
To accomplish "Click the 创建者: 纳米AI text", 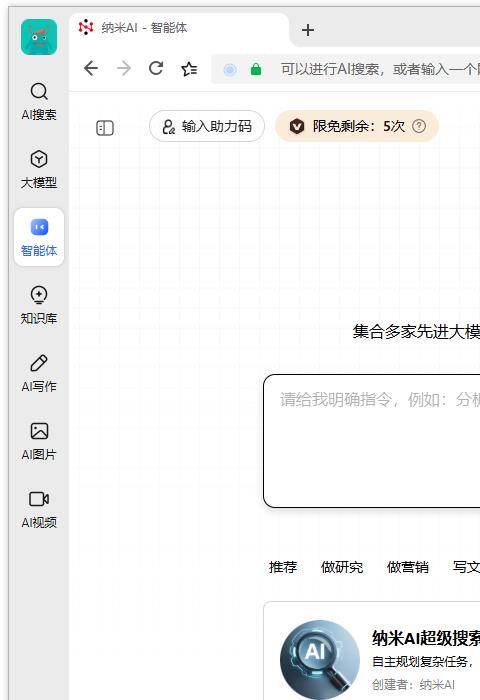I will [413, 684].
